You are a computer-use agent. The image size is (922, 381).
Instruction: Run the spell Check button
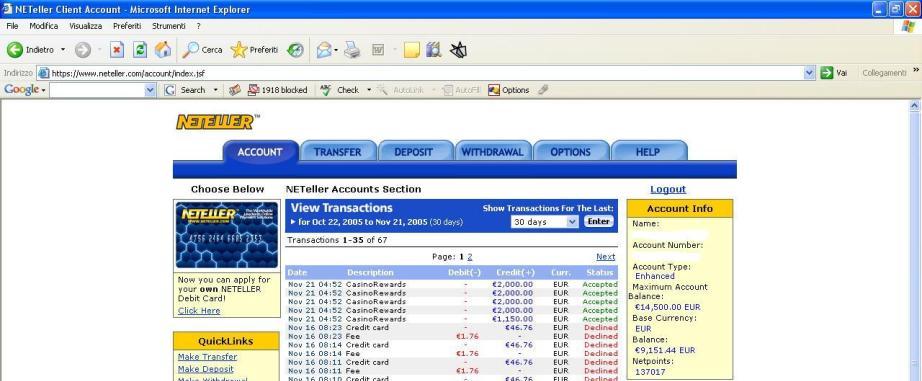pos(339,90)
